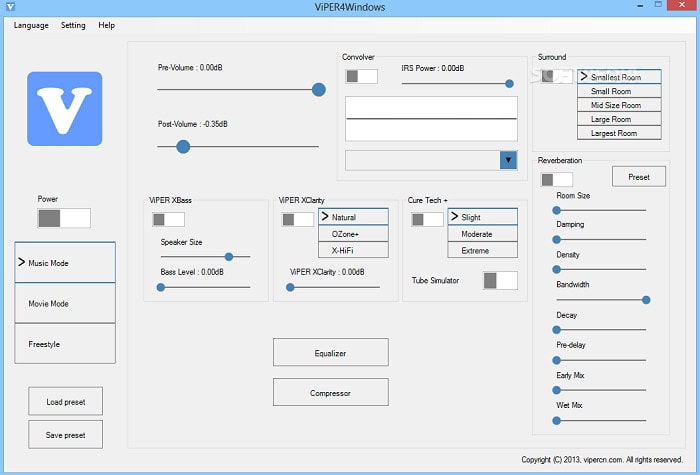
Task: Select Moderate Cure Tech level
Action: point(483,233)
